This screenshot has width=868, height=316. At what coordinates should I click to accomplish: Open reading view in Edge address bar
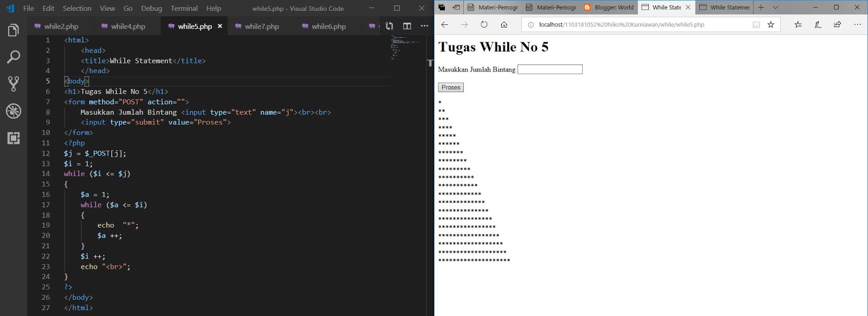pos(756,24)
